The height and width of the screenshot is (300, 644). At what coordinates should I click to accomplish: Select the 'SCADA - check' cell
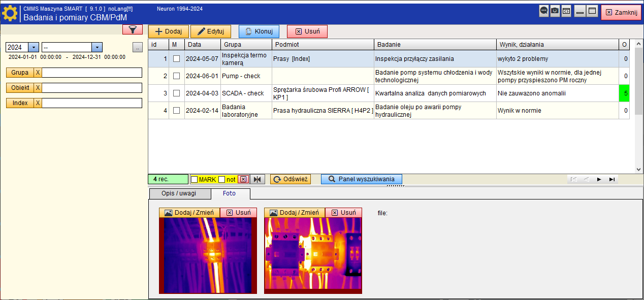(x=246, y=93)
